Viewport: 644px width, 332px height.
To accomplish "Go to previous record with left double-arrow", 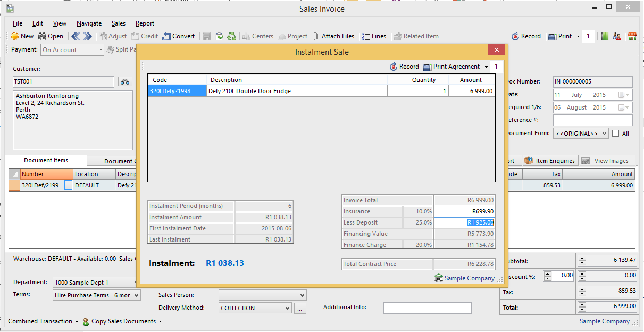I will point(75,36).
